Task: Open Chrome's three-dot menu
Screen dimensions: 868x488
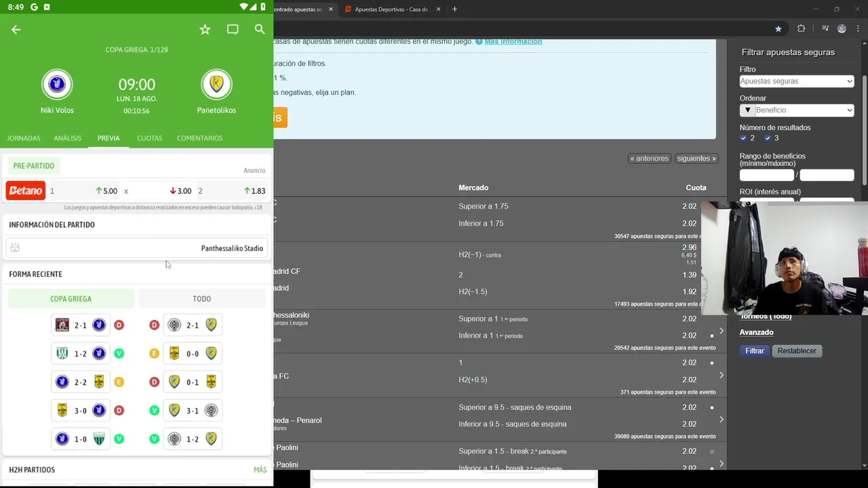Action: click(x=859, y=28)
